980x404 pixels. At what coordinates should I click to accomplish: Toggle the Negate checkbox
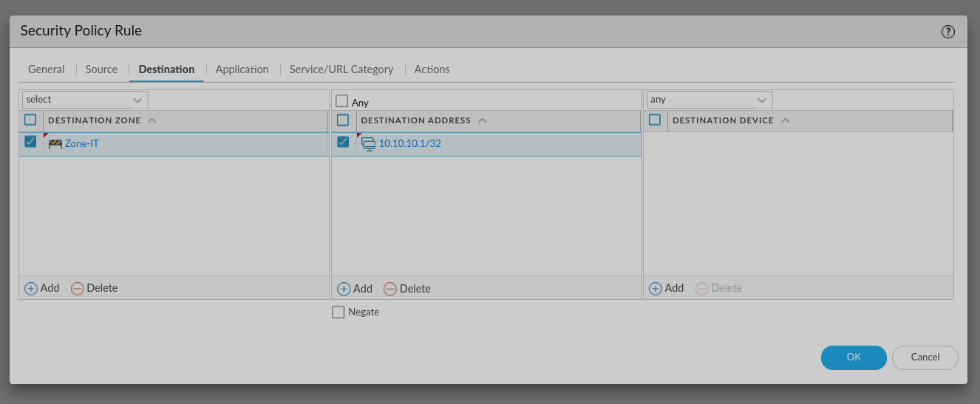coord(338,312)
